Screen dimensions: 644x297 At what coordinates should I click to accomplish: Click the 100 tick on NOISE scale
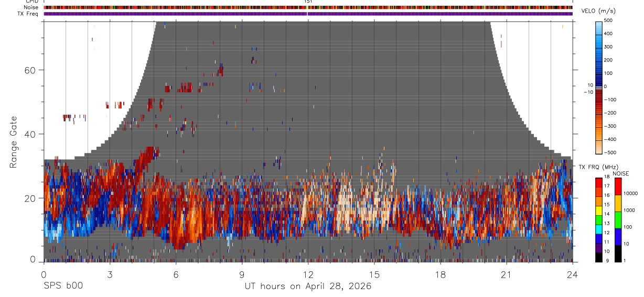(x=628, y=227)
